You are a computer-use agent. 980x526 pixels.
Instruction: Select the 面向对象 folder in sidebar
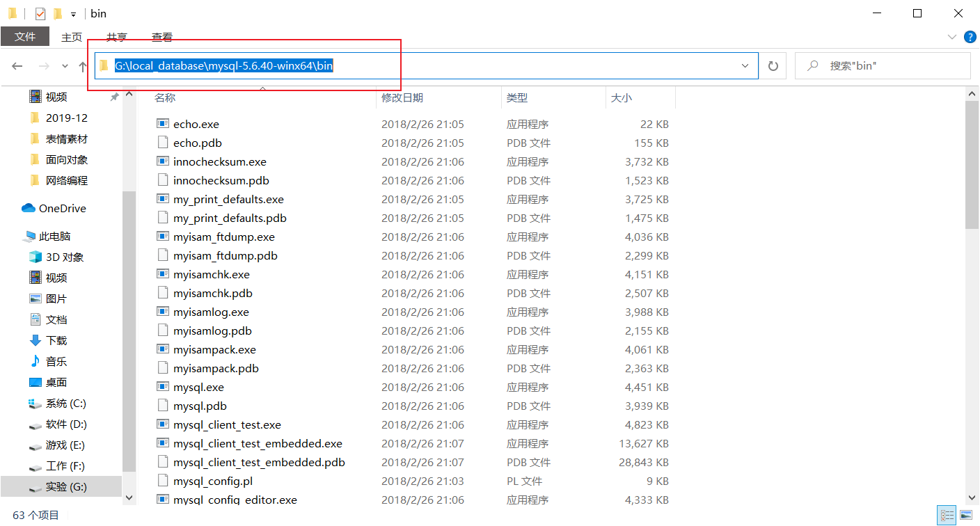(67, 159)
